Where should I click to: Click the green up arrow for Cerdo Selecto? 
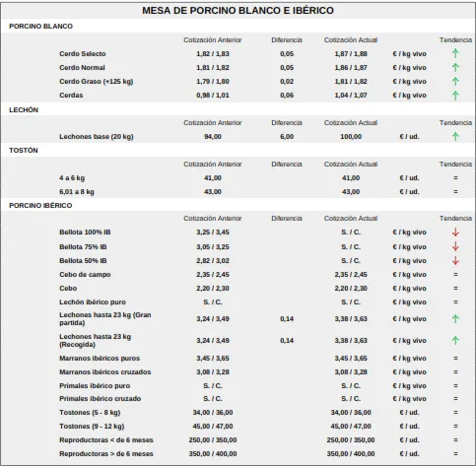[x=455, y=53]
